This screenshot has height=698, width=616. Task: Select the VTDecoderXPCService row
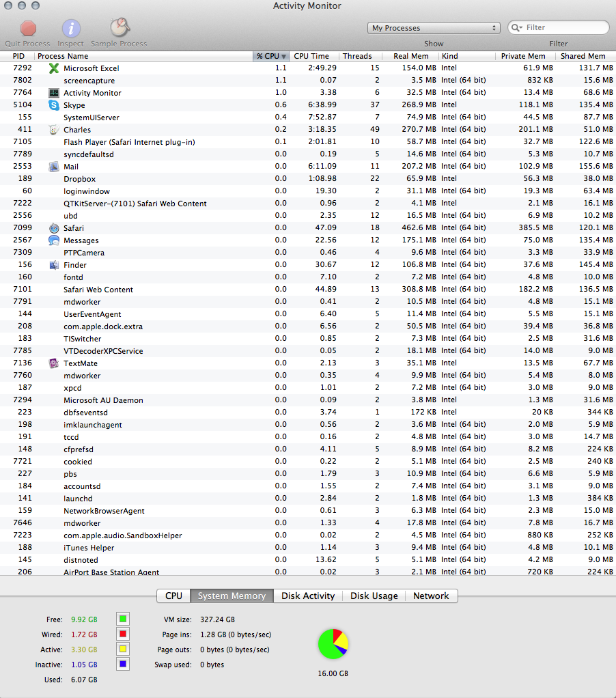(308, 351)
